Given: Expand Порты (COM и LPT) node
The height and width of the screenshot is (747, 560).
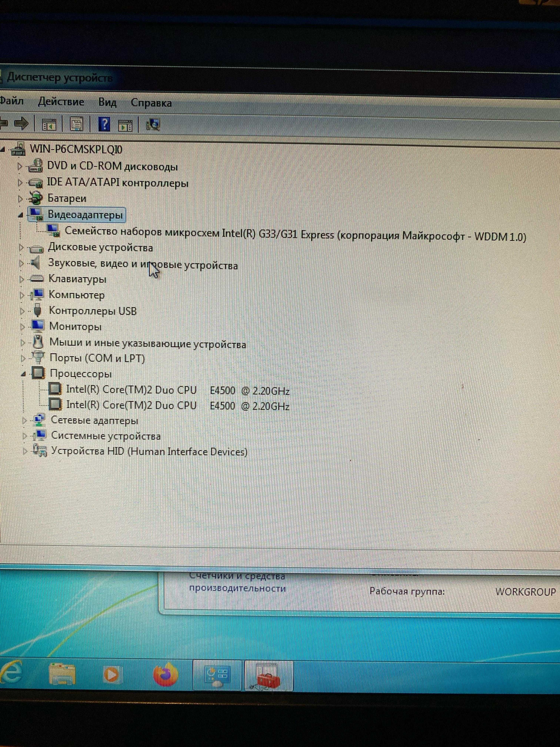Looking at the screenshot, I should click(23, 358).
